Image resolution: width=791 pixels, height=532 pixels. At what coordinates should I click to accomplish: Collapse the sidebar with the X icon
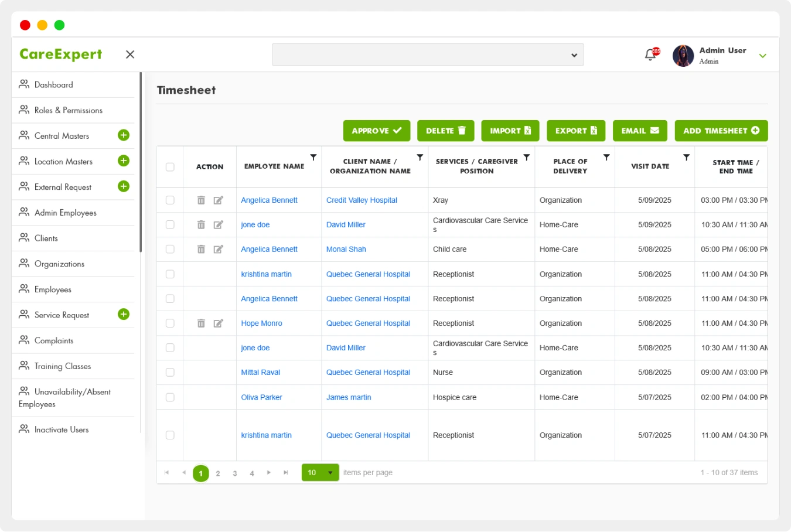coord(129,54)
